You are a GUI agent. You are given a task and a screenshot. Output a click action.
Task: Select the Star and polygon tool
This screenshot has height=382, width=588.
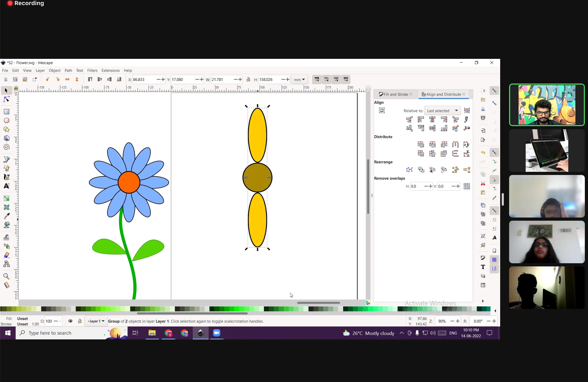coord(7,129)
